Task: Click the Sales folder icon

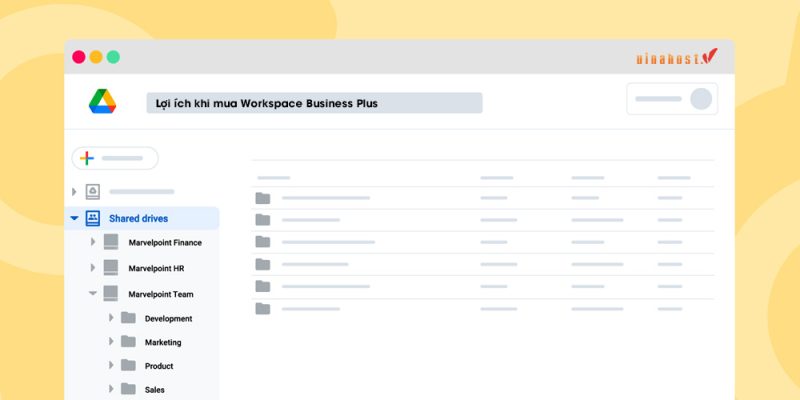Action: pos(129,389)
